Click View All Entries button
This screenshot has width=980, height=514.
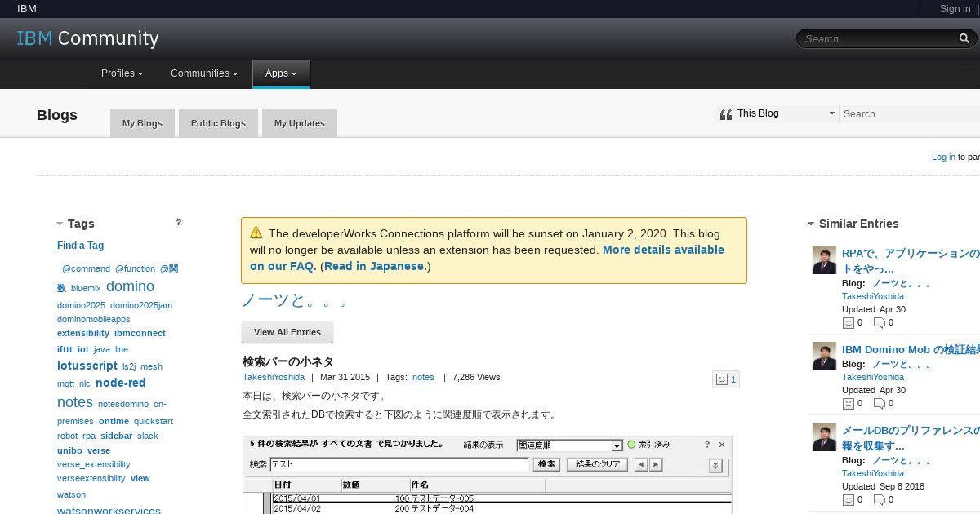(287, 332)
